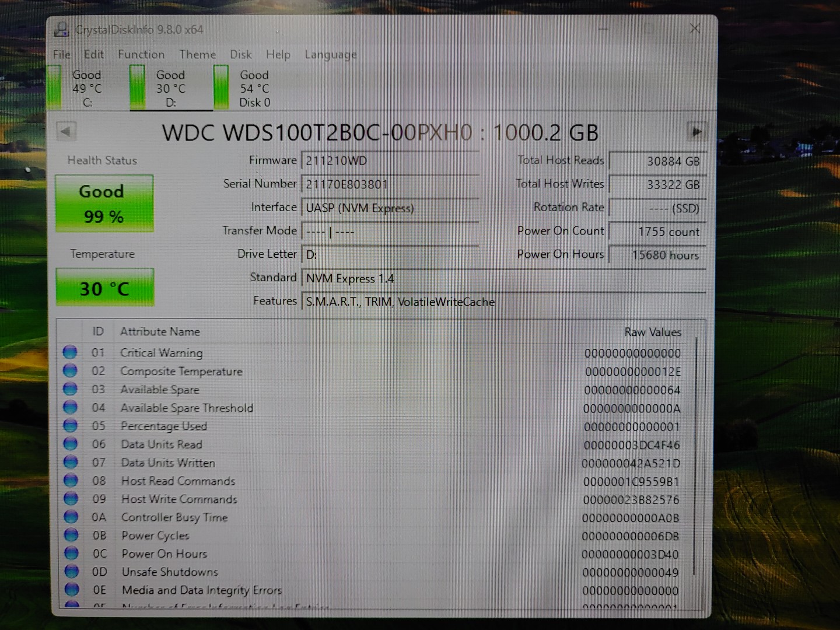Viewport: 840px width, 630px height.
Task: Click the Data Units Written status icon
Action: coord(71,462)
